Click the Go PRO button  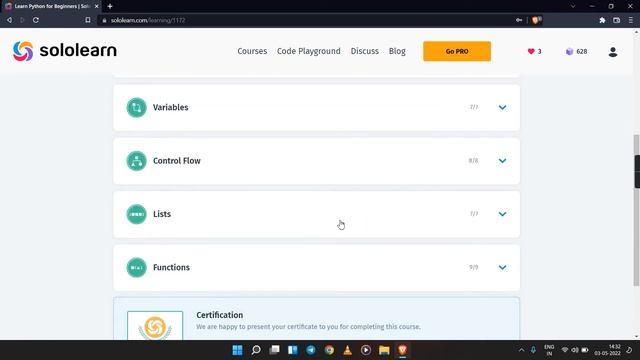click(x=457, y=51)
